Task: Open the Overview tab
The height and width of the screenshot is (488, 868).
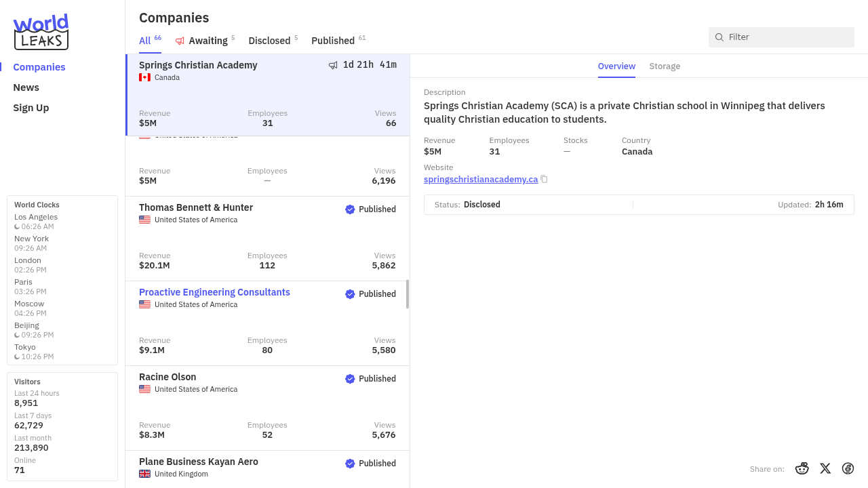Action: tap(616, 66)
